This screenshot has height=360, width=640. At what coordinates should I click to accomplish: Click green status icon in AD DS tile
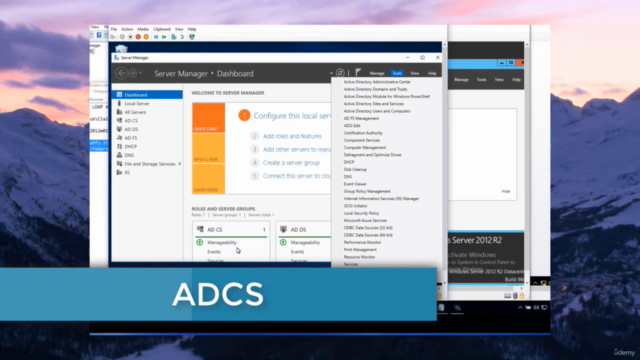click(283, 242)
